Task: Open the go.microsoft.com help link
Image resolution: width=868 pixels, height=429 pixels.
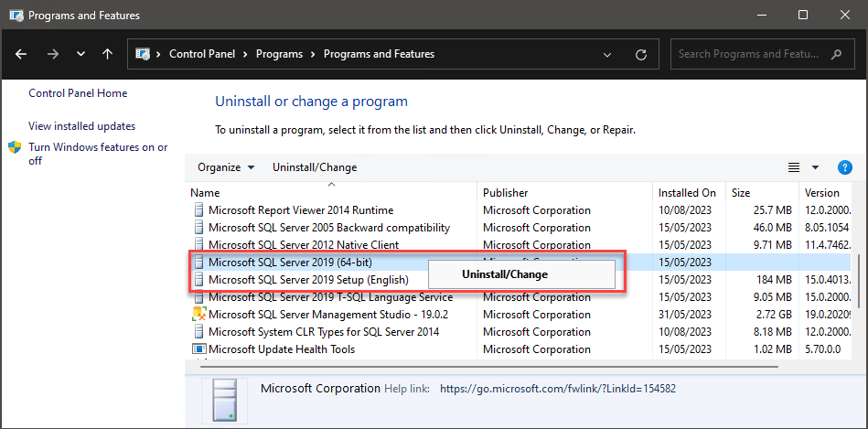Action: [558, 389]
